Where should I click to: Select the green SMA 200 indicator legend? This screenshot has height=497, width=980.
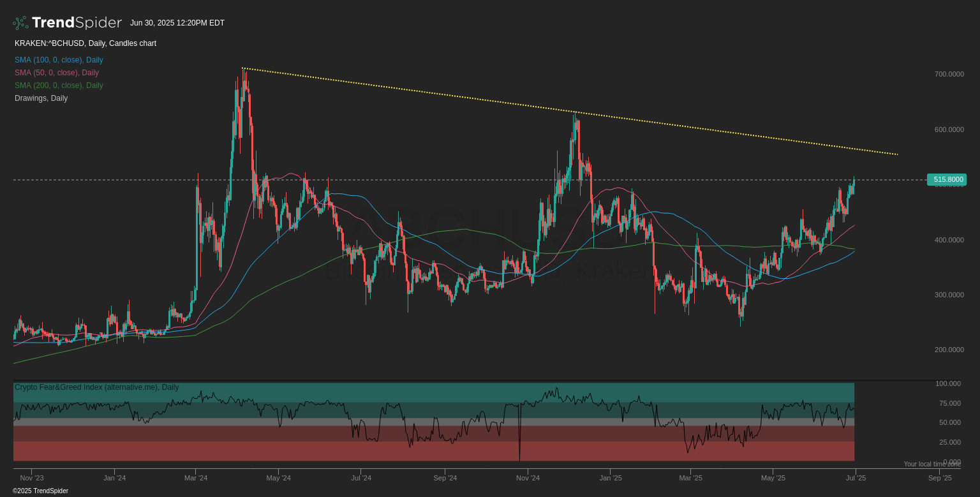[x=59, y=85]
